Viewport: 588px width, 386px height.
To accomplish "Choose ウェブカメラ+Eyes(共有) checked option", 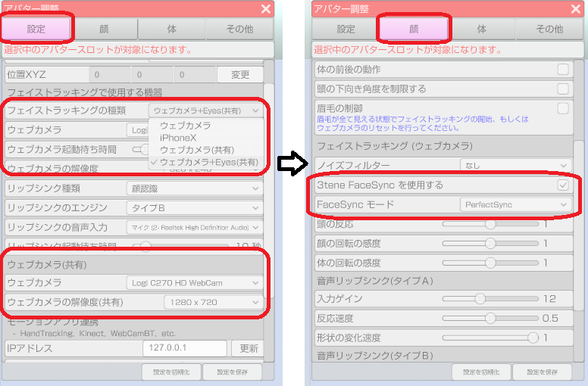I will coord(208,162).
